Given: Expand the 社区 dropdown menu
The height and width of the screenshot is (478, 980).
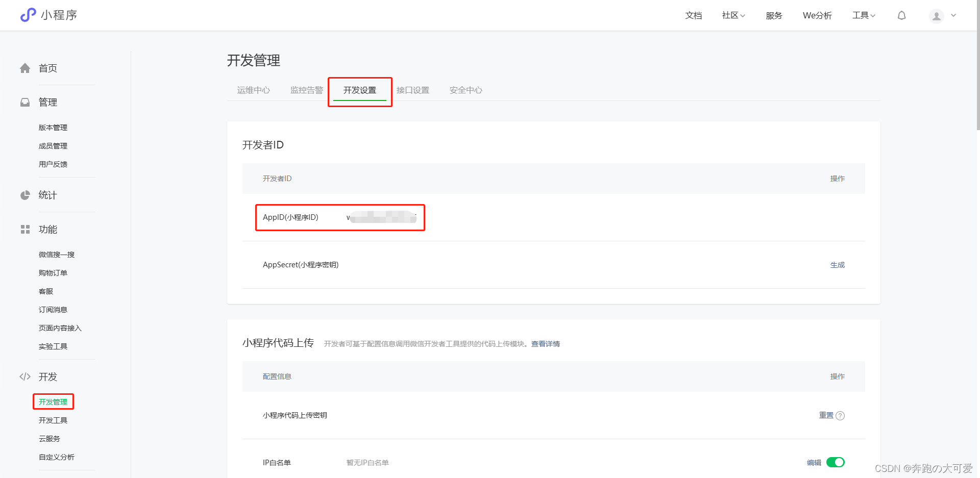Looking at the screenshot, I should tap(733, 15).
